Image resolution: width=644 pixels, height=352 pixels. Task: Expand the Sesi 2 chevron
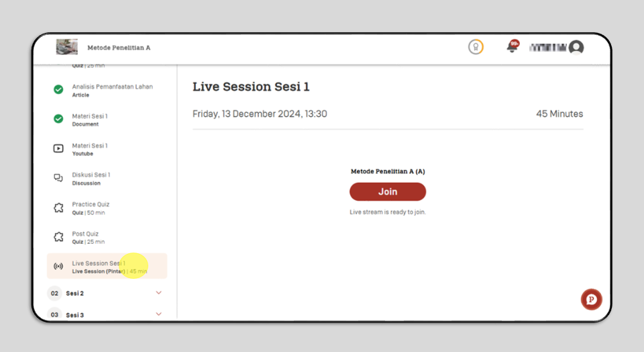click(158, 293)
